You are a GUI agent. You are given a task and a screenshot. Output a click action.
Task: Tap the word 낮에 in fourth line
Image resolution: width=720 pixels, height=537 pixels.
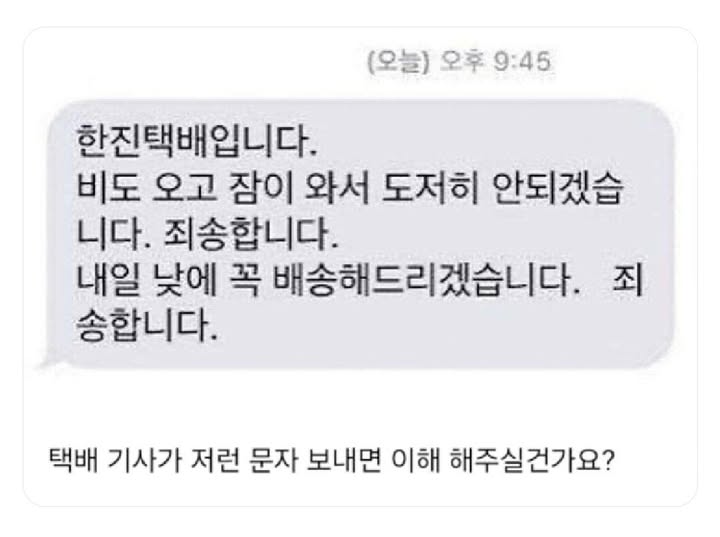coord(184,280)
